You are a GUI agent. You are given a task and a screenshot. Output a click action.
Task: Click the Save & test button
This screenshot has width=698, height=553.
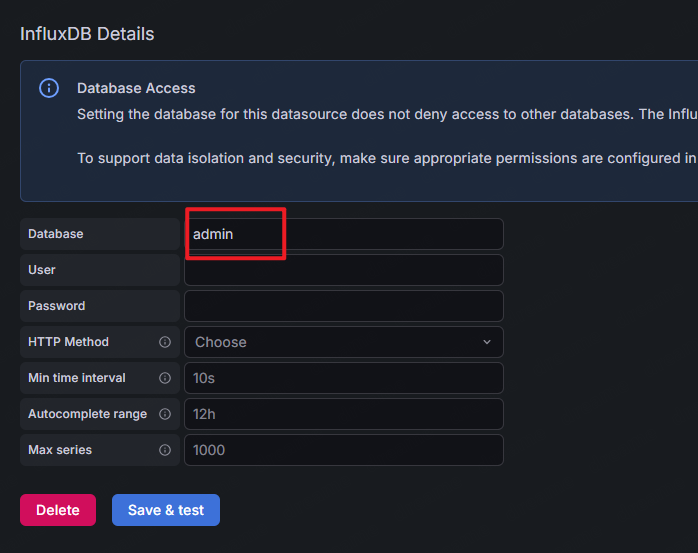click(166, 510)
